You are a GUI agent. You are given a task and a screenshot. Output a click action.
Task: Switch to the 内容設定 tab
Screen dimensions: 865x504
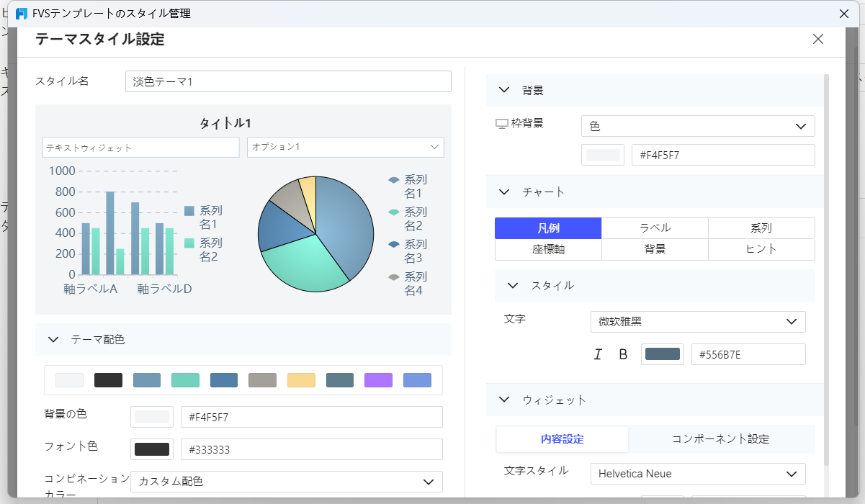(563, 439)
